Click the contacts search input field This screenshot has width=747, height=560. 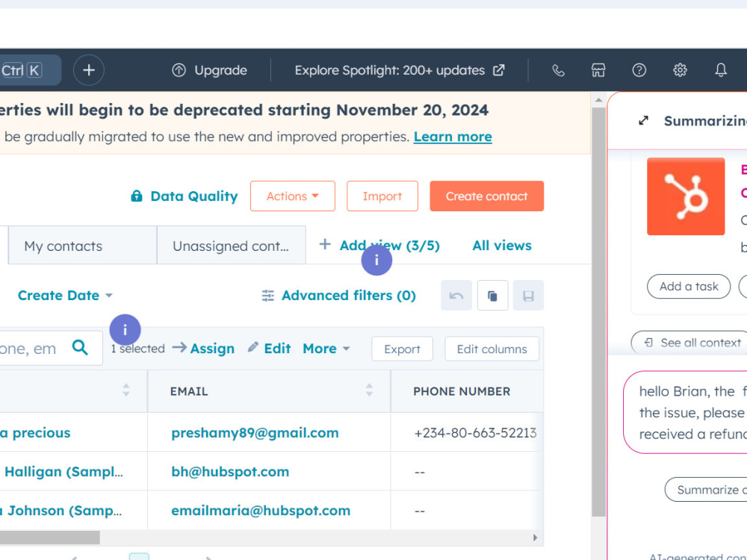click(51, 348)
